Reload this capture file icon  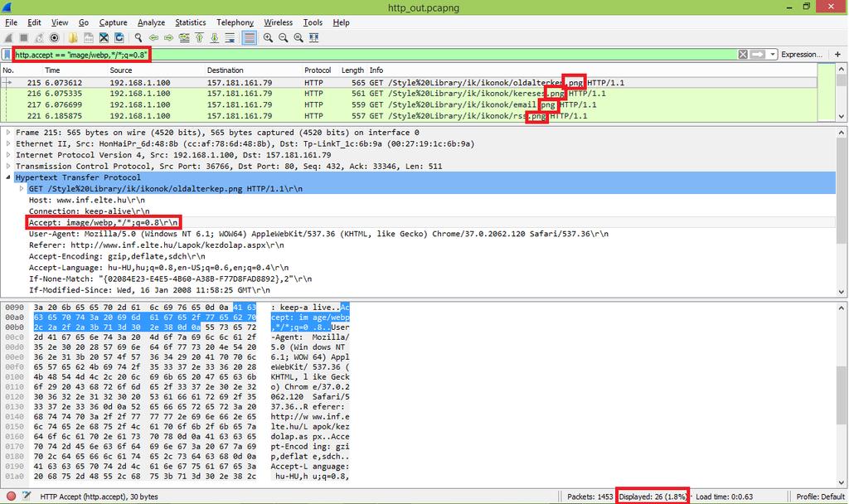pos(119,38)
